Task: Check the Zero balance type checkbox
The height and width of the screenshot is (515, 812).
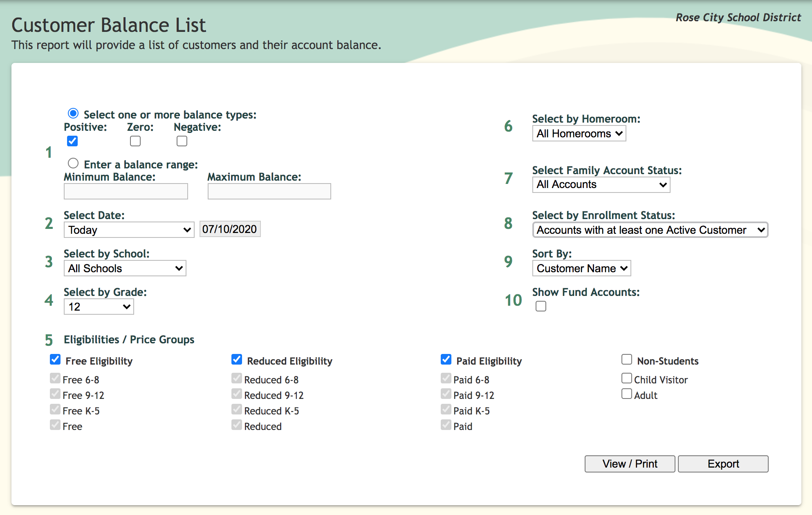Action: click(x=135, y=141)
